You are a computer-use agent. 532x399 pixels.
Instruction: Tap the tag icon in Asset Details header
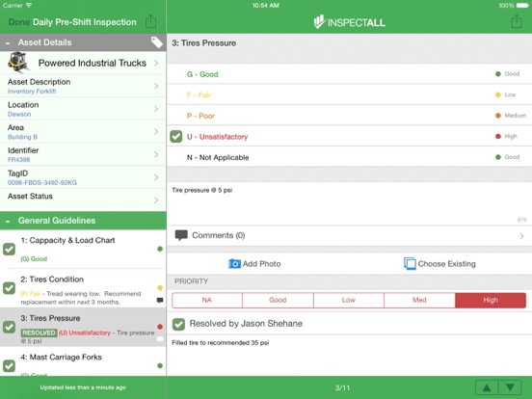tap(156, 42)
